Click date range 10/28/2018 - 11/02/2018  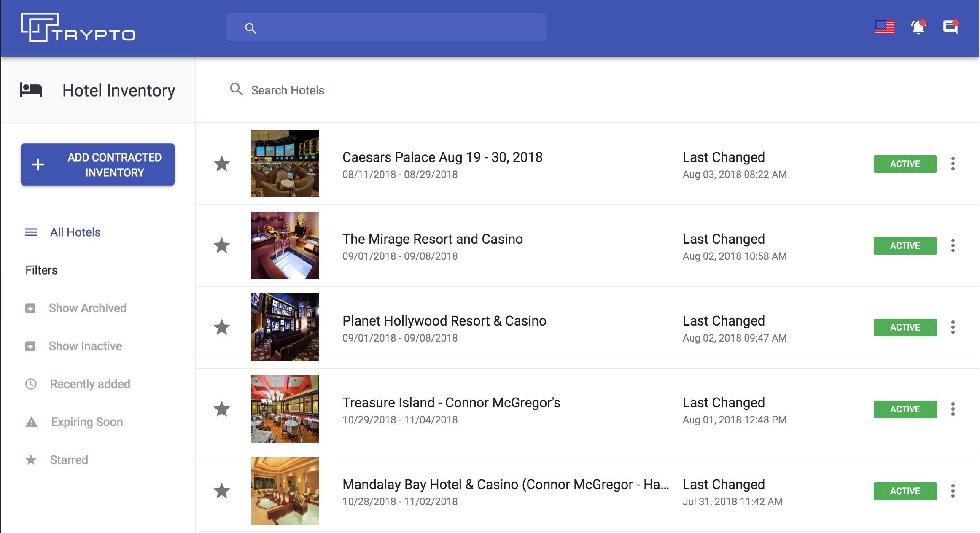point(400,501)
